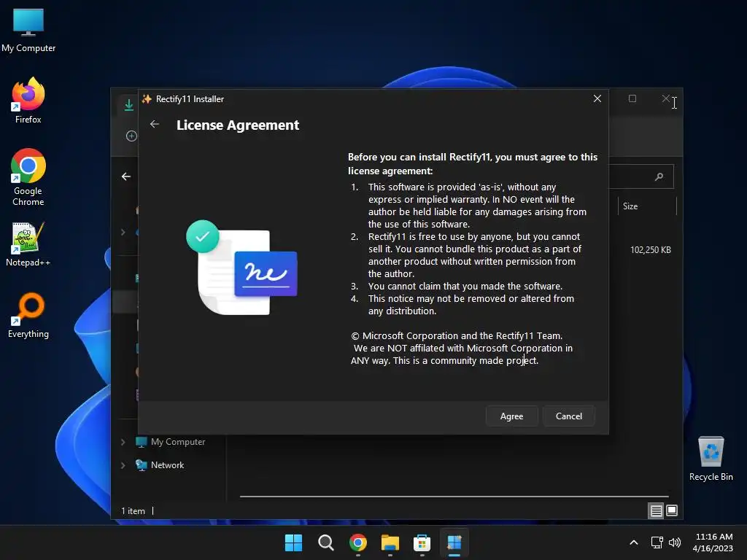Click the '1 item' status bar text
Image resolution: width=747 pixels, height=560 pixels.
tap(133, 511)
